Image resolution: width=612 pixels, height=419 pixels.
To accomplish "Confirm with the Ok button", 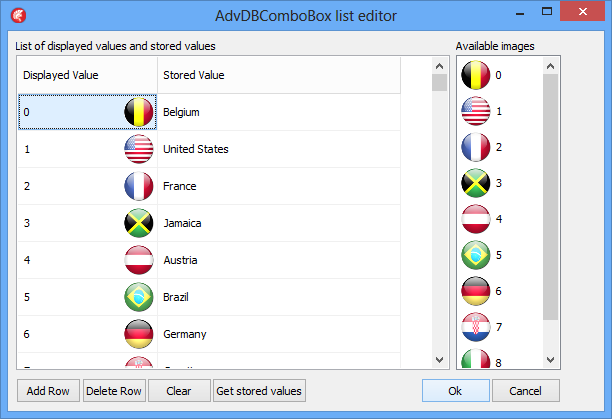I will (x=455, y=391).
